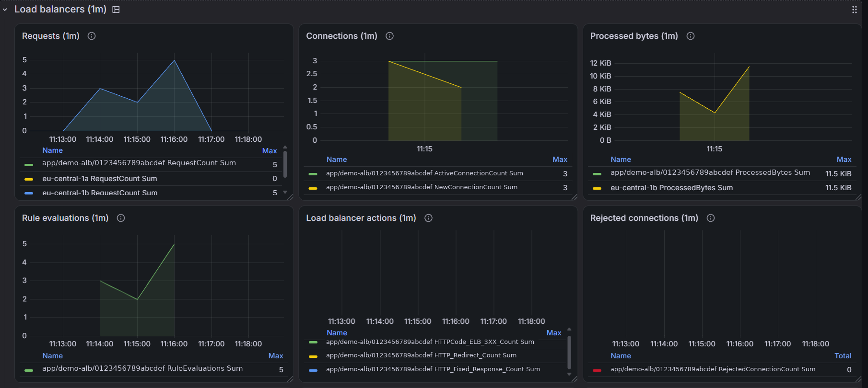Viewport: 868px width, 388px height.
Task: Click the Processed bytes panel resize handle
Action: (x=858, y=197)
